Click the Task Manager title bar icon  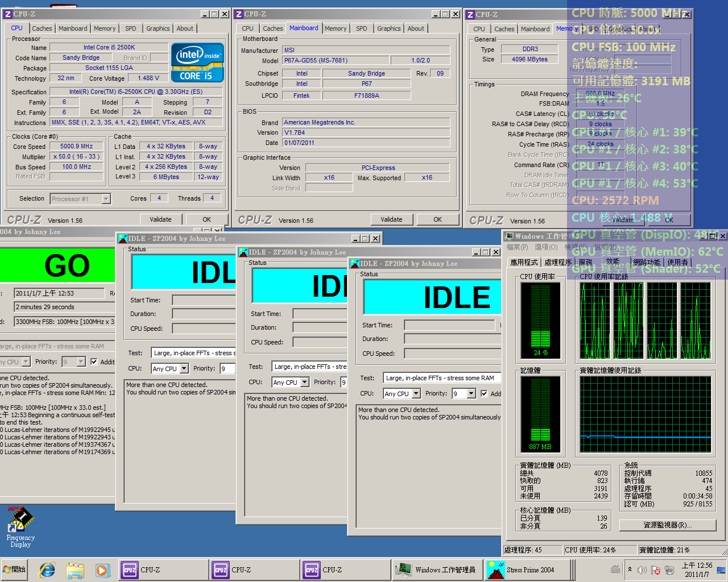point(509,236)
